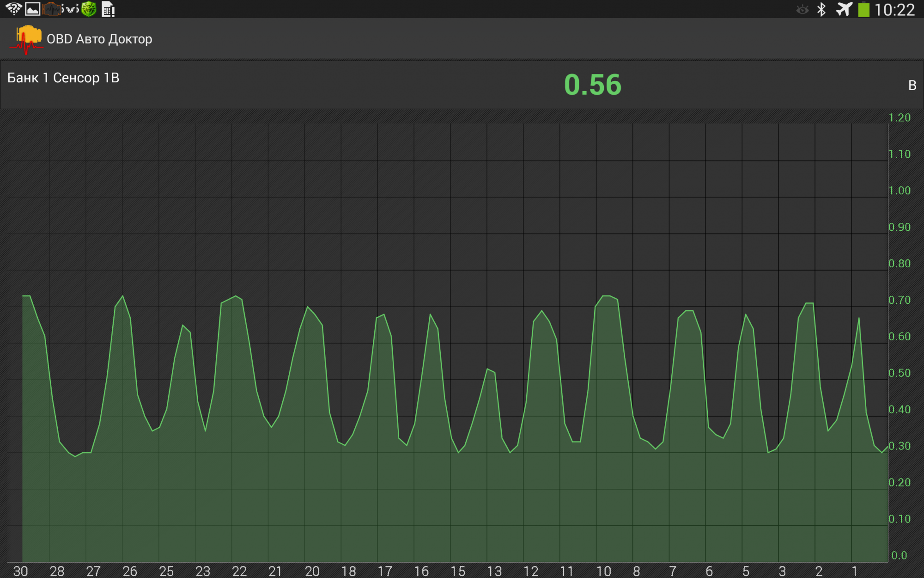Viewport: 924px width, 578px height.
Task: Tap the green Dr.Web shield icon
Action: [x=89, y=9]
